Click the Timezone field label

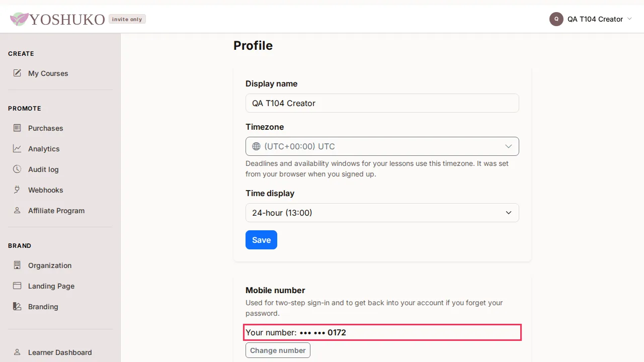265,127
